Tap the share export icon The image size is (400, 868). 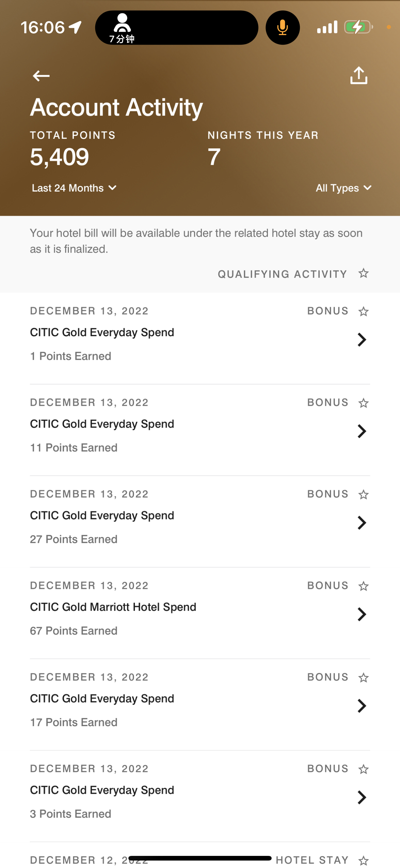358,75
